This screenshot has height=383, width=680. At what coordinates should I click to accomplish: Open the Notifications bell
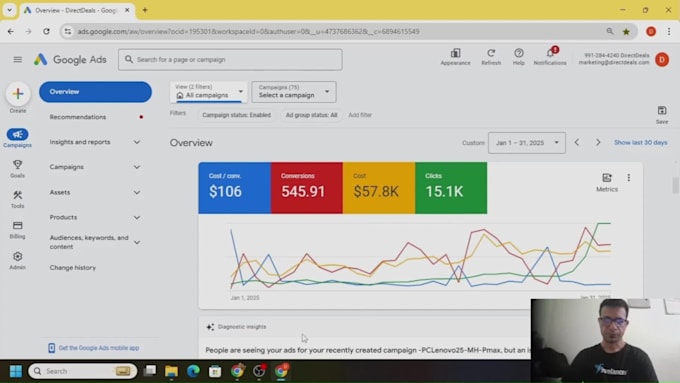tap(550, 57)
